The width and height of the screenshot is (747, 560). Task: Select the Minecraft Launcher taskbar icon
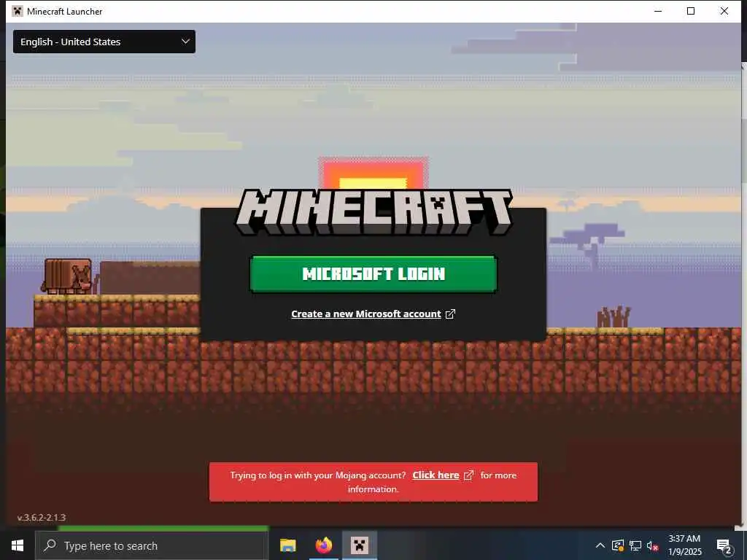(360, 545)
